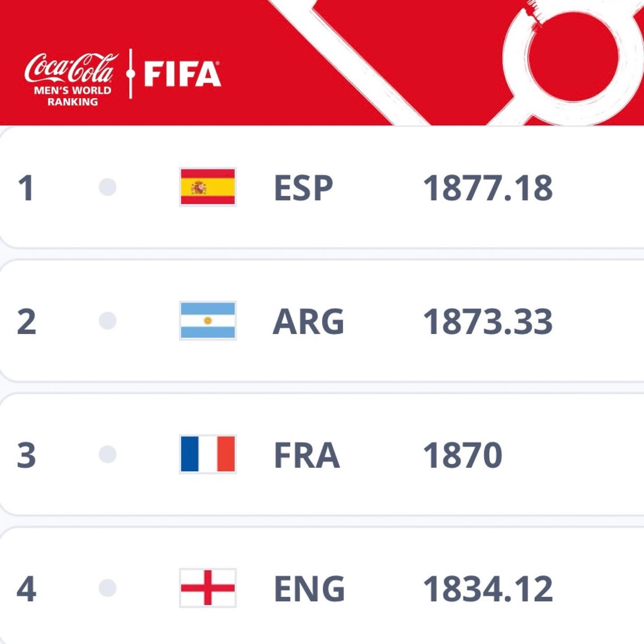Click the rank number 1
Viewport: 644px width, 644px height.
[x=25, y=188]
